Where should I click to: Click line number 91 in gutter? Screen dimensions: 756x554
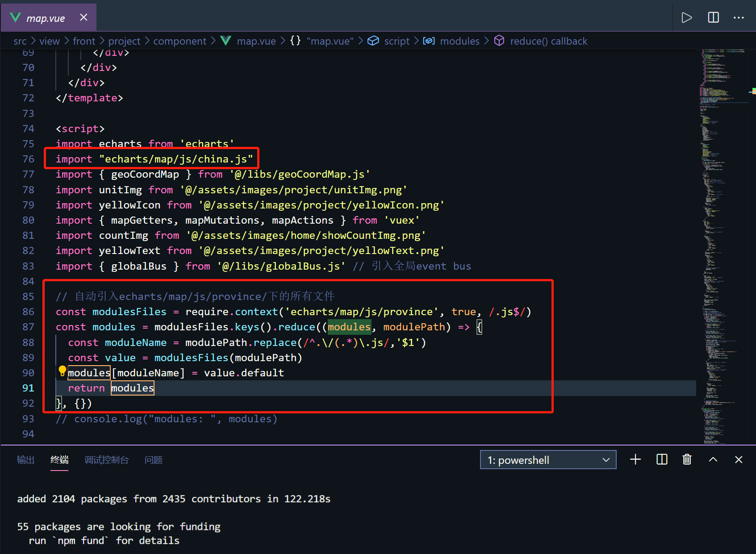click(x=28, y=388)
